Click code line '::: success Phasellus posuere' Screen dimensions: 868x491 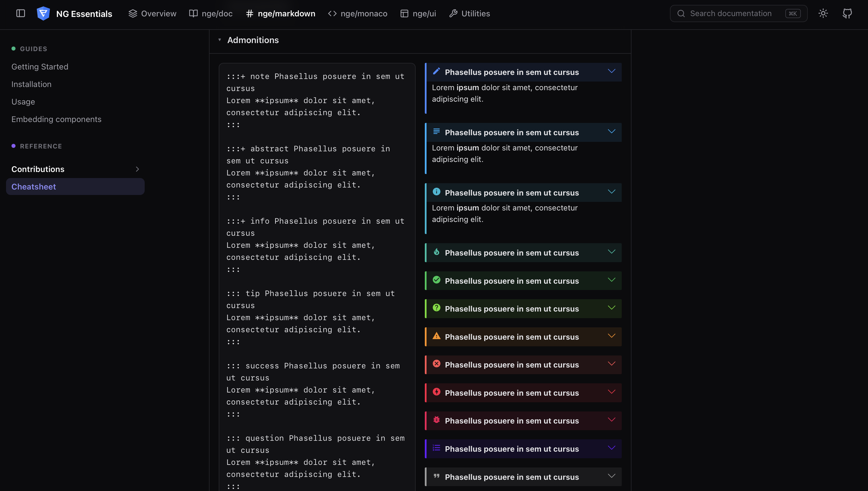313,366
